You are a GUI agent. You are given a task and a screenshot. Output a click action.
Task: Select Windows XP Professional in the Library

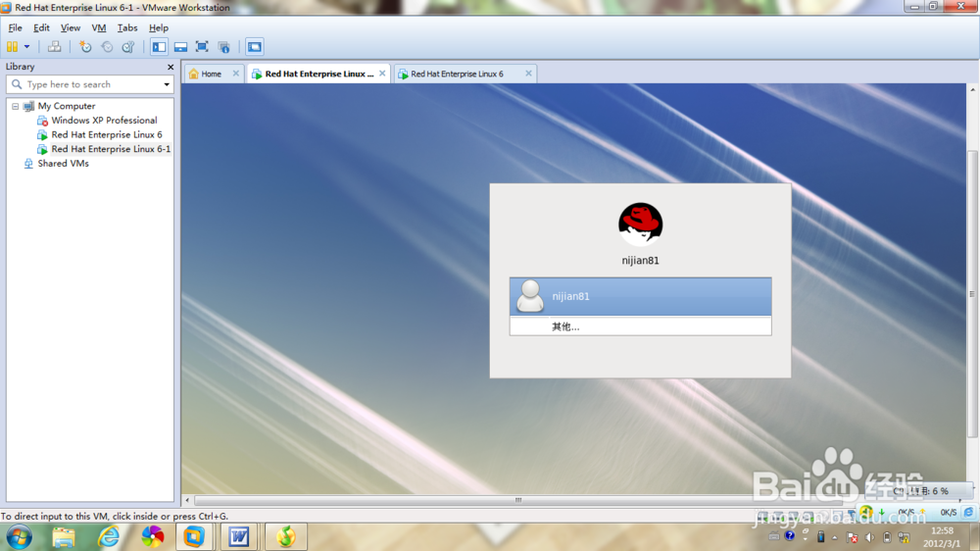pos(104,120)
